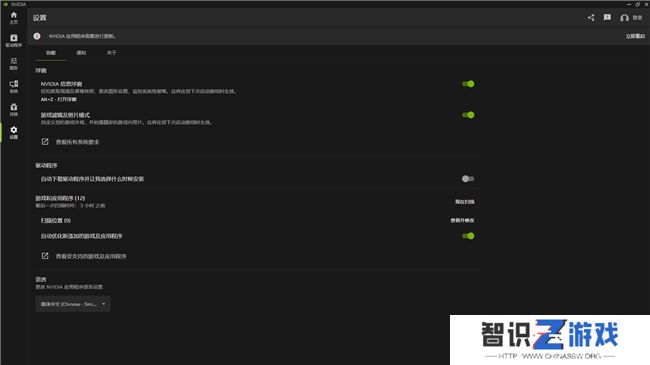Click the Alt+Z open overlay shortcut text
Screen dimensions: 650x365
click(x=58, y=100)
